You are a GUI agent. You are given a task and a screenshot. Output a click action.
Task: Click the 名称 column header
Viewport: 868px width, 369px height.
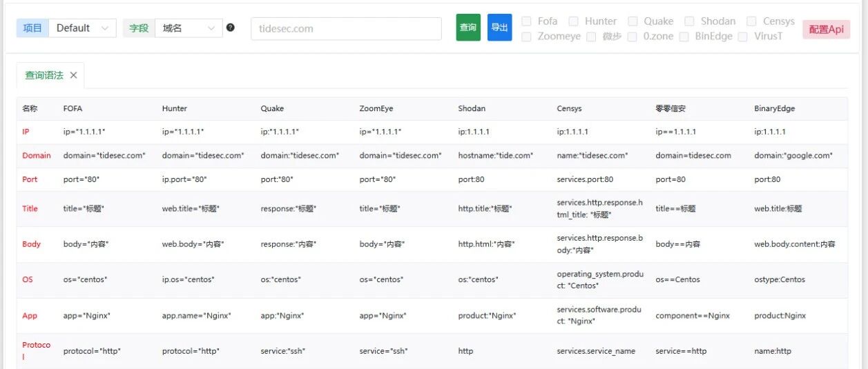point(30,108)
